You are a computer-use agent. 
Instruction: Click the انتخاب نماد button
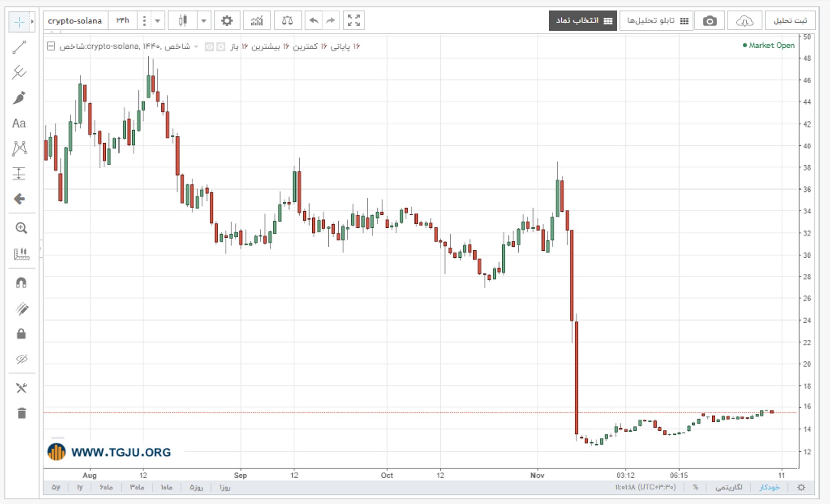(583, 21)
